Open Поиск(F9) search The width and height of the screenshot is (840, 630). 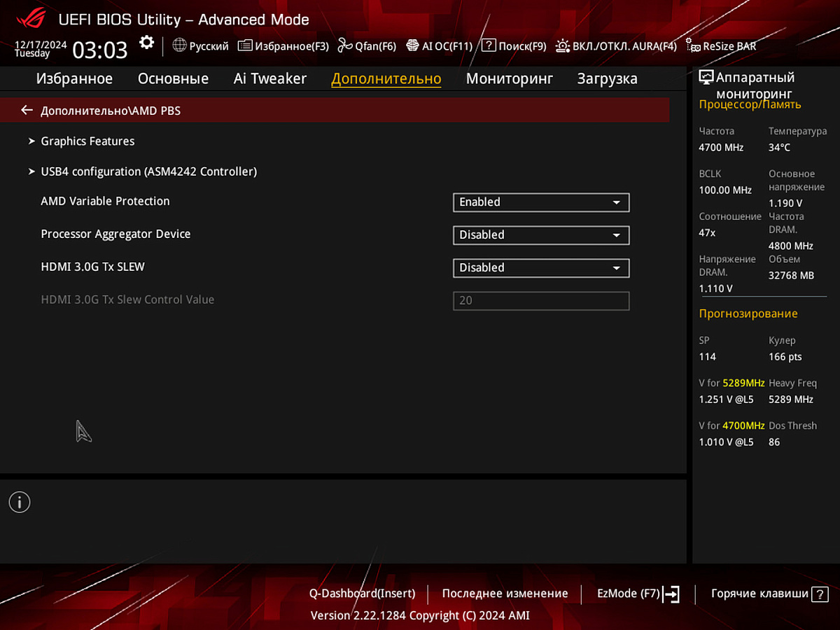[514, 45]
